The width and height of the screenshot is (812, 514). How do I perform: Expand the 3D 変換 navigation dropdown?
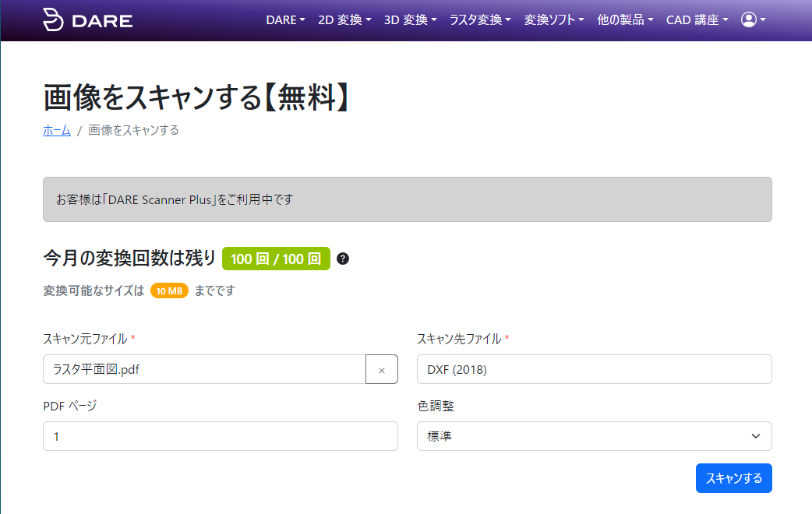pyautogui.click(x=406, y=20)
